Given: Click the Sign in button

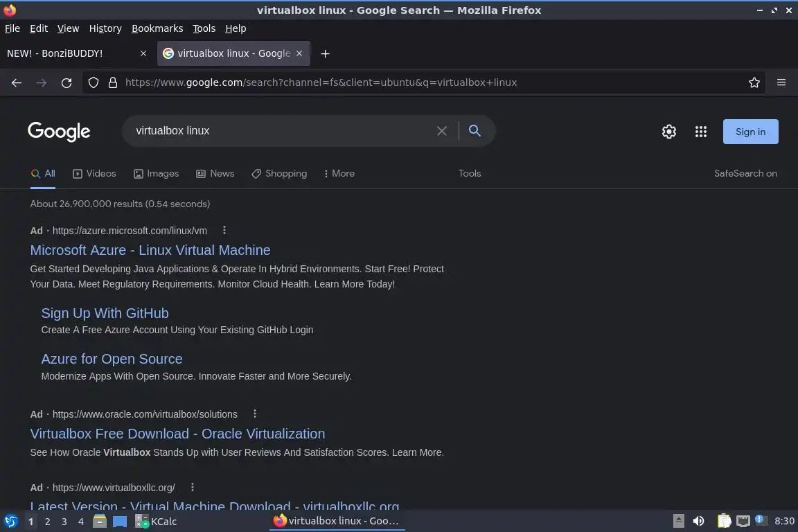Looking at the screenshot, I should click(751, 132).
